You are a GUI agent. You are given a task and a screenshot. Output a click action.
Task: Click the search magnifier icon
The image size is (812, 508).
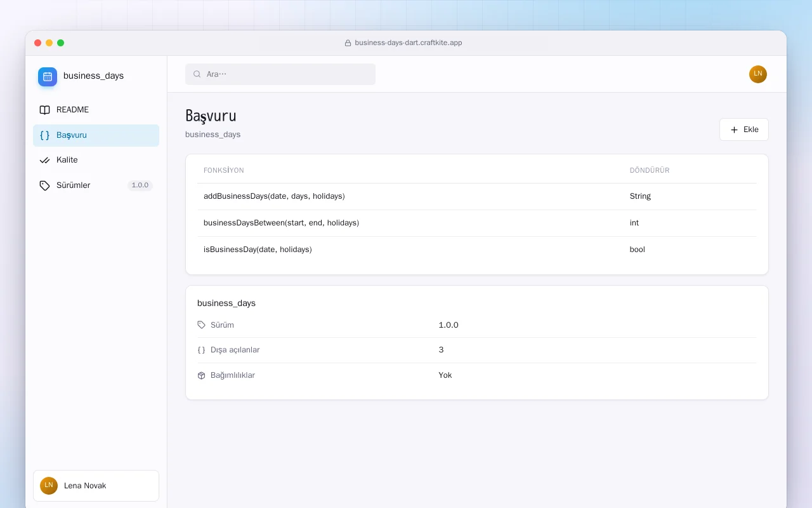[x=197, y=74]
